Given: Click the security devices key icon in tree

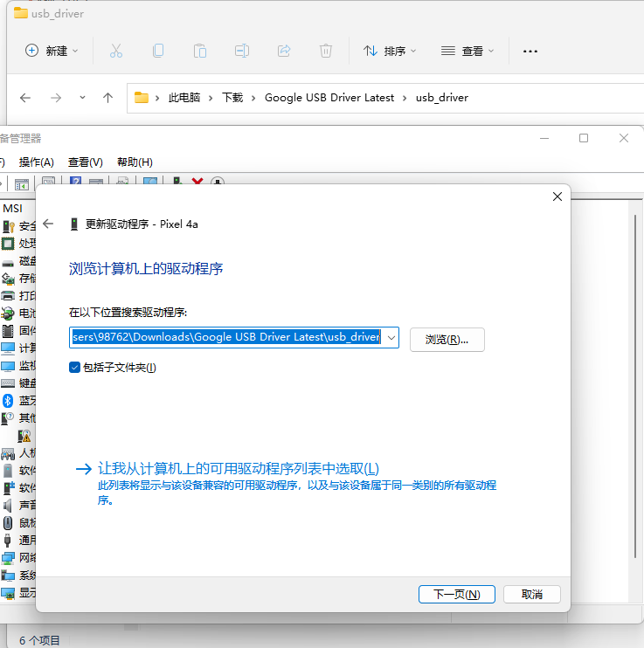Looking at the screenshot, I should (x=8, y=226).
